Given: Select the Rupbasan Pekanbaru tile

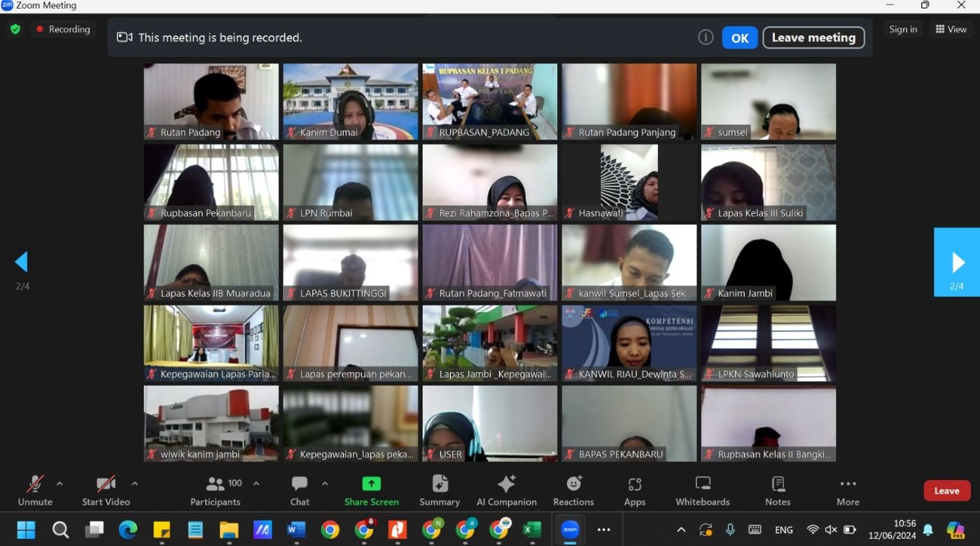Looking at the screenshot, I should (x=211, y=182).
